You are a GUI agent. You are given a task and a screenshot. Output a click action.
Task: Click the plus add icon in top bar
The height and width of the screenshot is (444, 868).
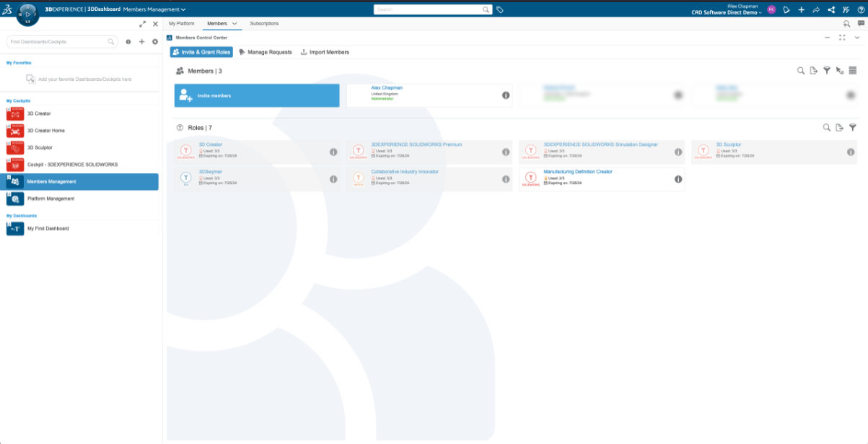click(801, 10)
